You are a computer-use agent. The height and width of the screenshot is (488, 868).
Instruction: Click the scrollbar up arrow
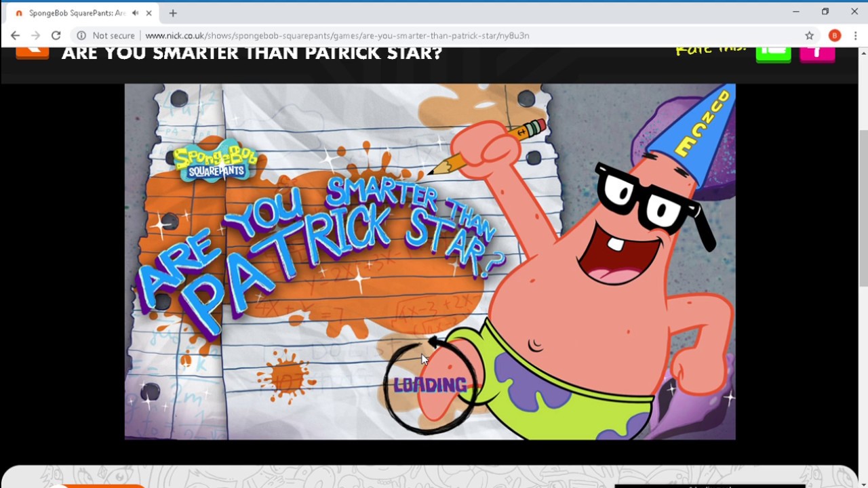pos(863,53)
